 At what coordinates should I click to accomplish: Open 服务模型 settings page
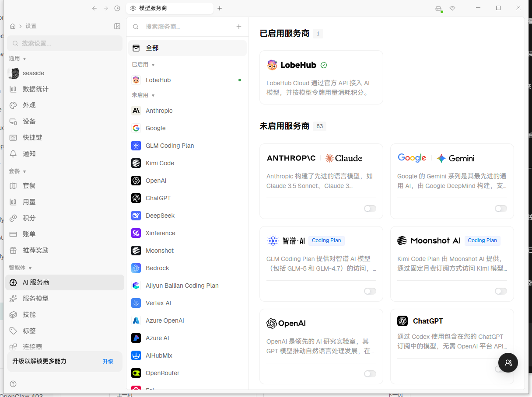(x=65, y=299)
